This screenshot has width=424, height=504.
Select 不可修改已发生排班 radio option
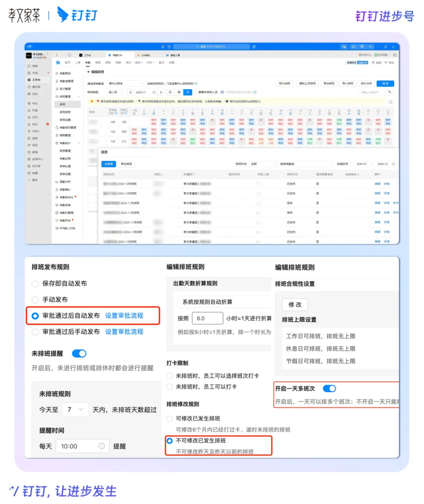(x=170, y=441)
